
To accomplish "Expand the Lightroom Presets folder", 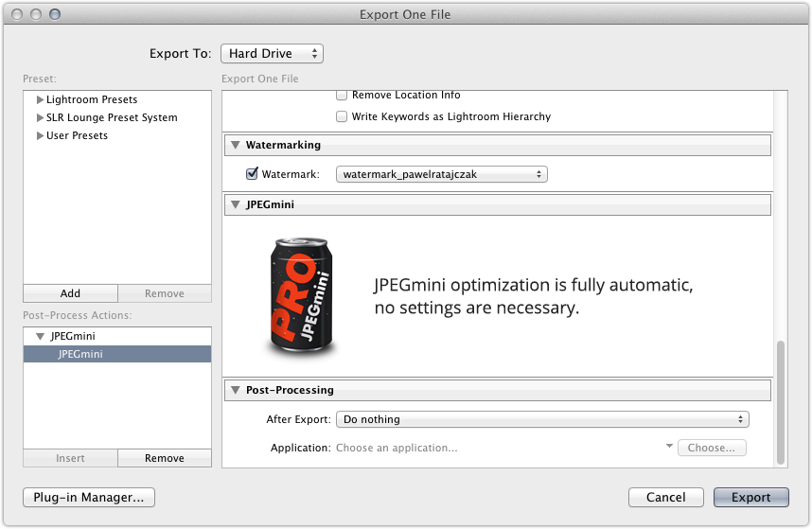I will [40, 99].
